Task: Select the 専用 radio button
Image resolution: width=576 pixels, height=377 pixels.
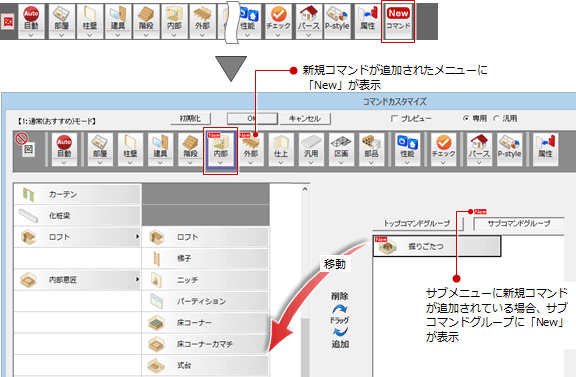Action: (x=466, y=118)
